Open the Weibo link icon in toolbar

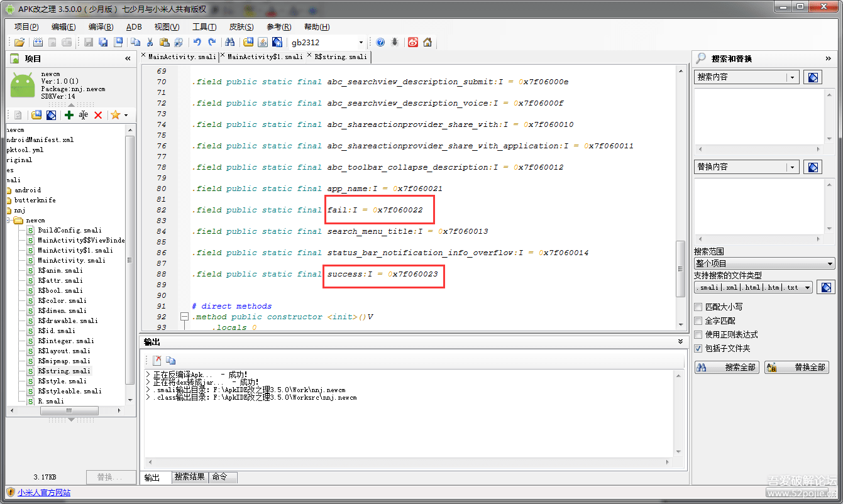pyautogui.click(x=413, y=42)
